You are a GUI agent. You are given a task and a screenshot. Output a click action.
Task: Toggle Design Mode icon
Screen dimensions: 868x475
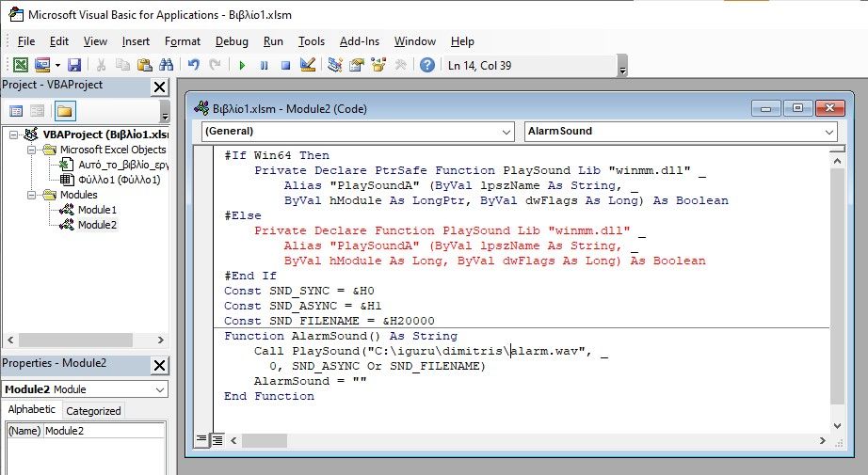308,65
